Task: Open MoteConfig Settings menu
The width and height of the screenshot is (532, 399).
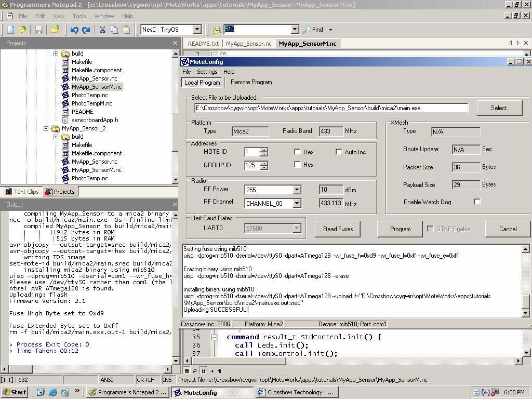Action: point(207,72)
